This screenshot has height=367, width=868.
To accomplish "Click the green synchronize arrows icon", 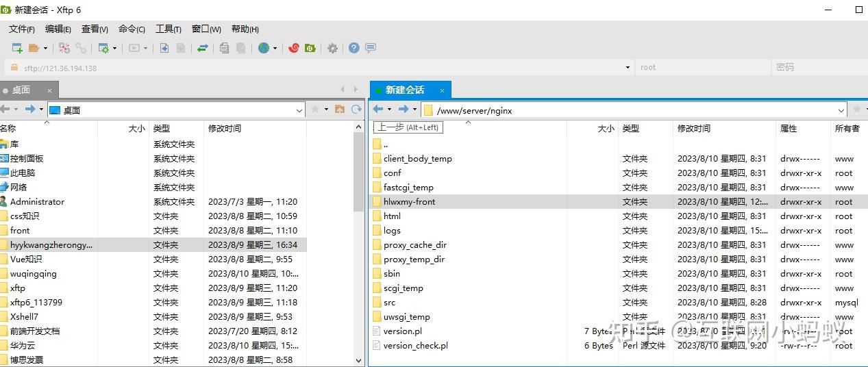I will [x=203, y=48].
